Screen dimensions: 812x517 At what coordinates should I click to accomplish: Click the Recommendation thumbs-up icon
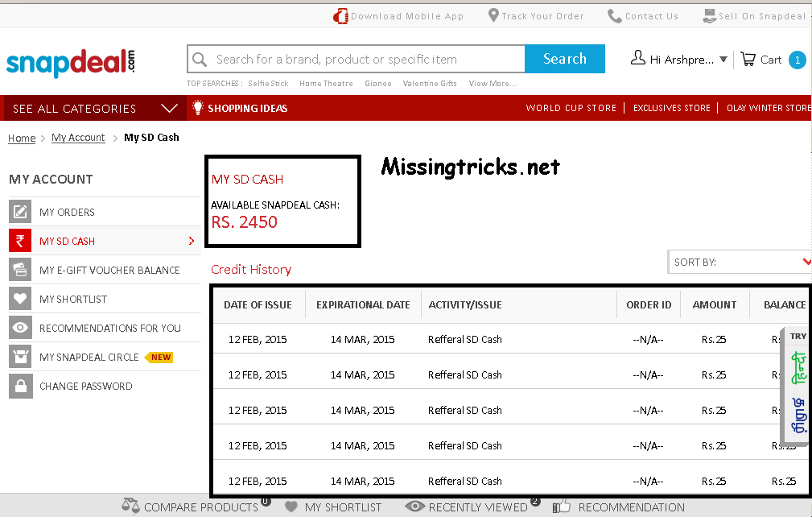coord(561,506)
